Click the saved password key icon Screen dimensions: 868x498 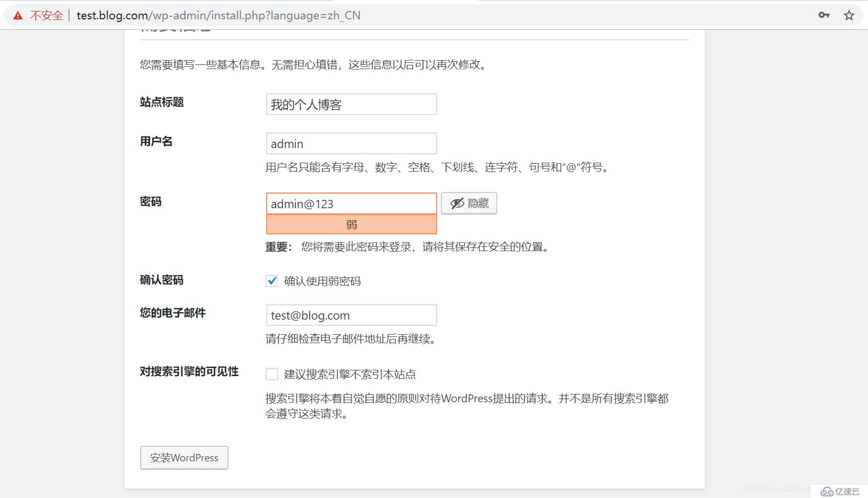click(824, 15)
